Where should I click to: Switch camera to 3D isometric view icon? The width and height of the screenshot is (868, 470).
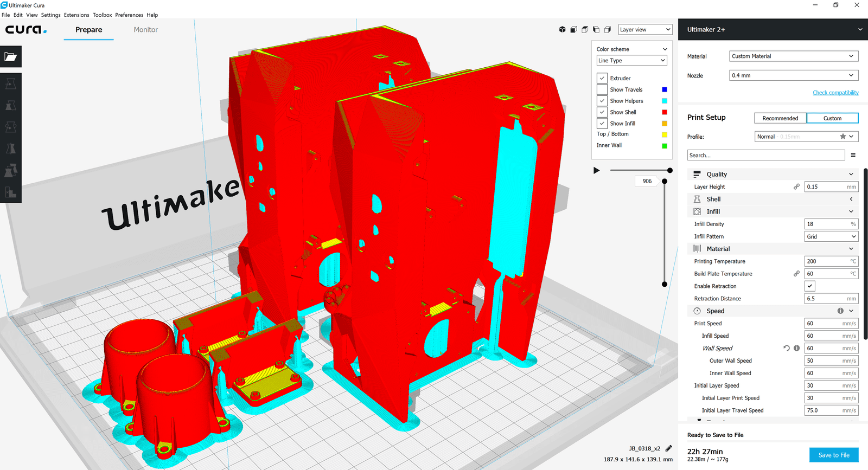coord(563,30)
